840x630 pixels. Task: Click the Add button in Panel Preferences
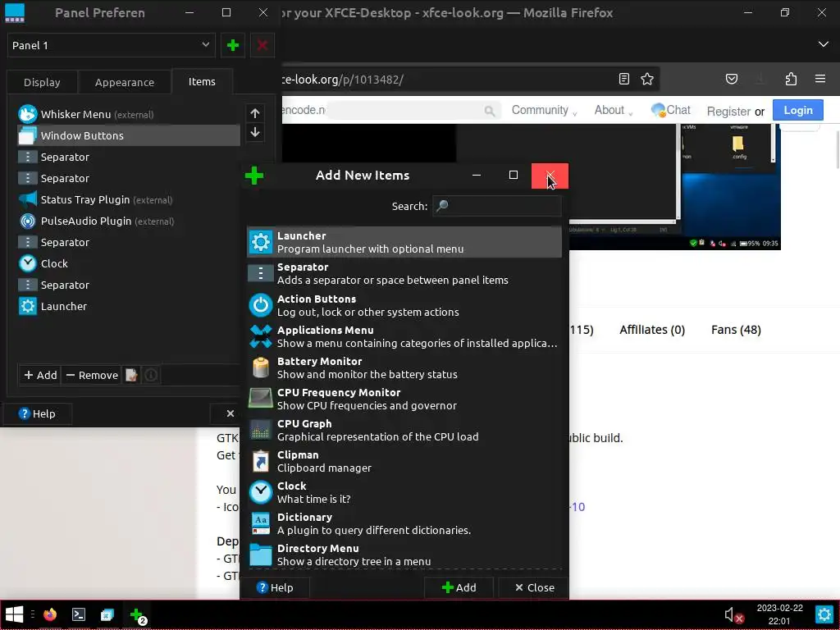40,375
